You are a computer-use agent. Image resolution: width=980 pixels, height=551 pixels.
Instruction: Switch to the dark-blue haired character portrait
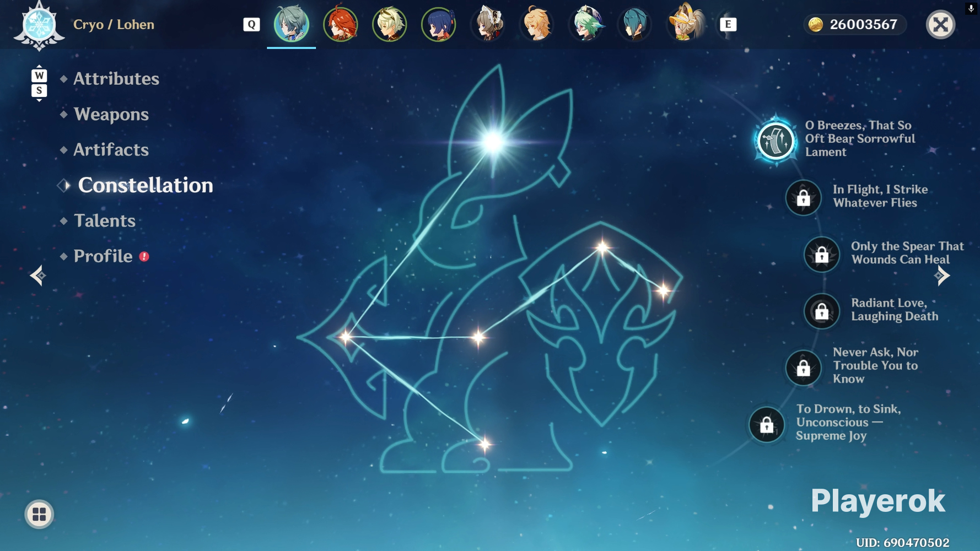click(439, 24)
